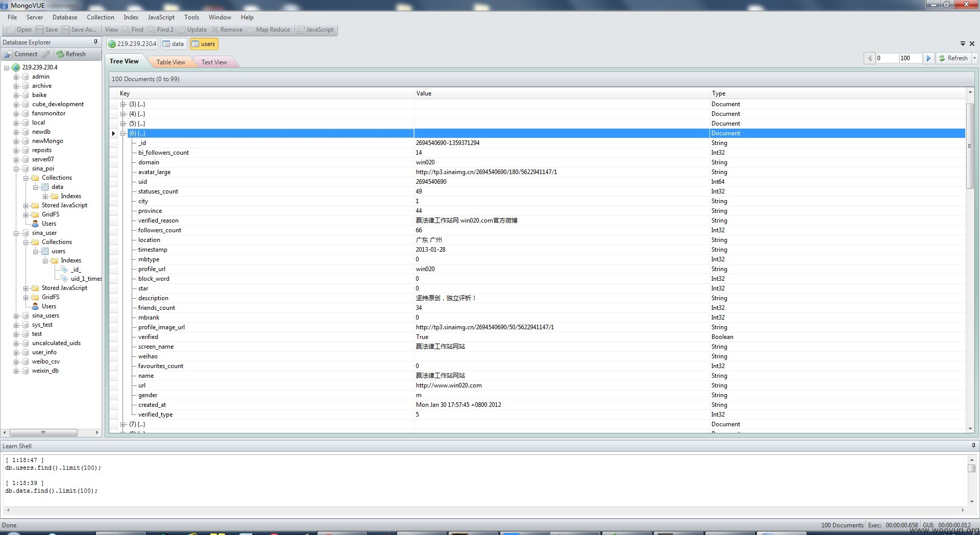
Task: Close the current document tab
Action: tap(972, 44)
